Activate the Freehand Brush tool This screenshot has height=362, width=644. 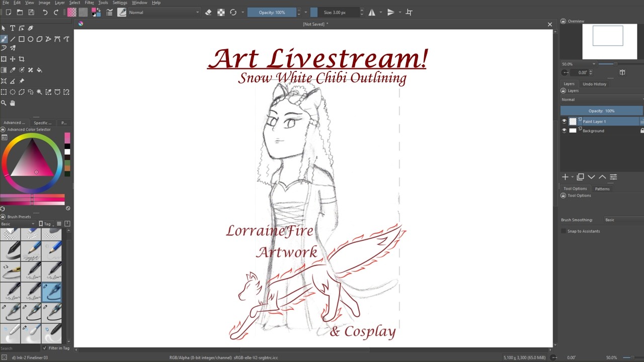click(4, 39)
